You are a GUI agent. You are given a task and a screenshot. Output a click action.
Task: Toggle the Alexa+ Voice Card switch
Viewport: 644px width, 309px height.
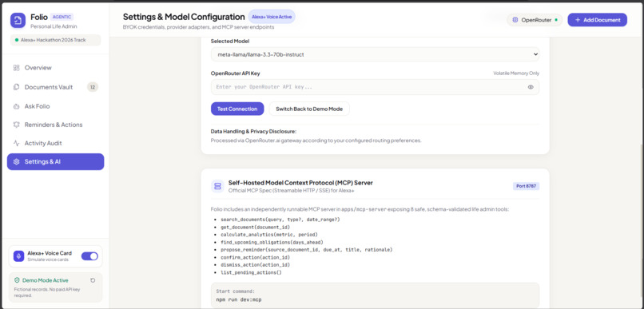coord(89,256)
